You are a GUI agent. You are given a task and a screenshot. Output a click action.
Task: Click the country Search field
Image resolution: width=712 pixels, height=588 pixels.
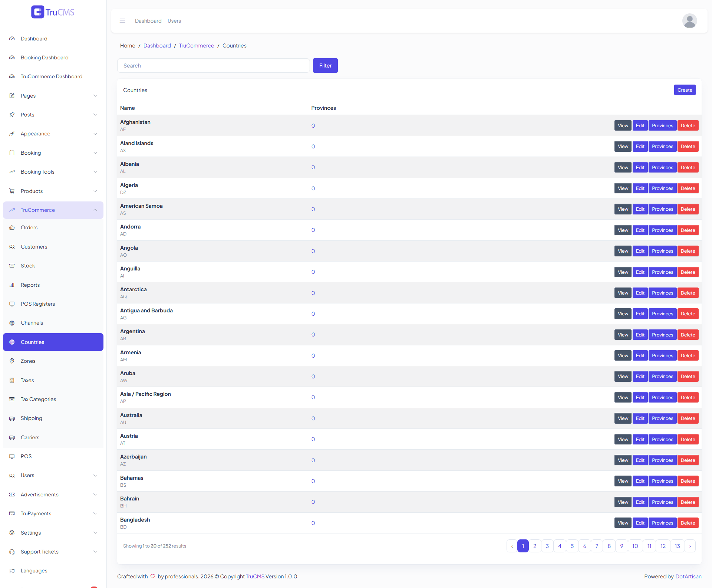tap(214, 66)
